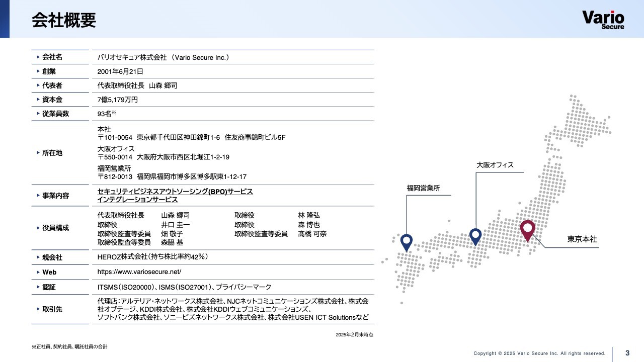Click the 資本金 row label
The image size is (644, 362).
point(52,100)
